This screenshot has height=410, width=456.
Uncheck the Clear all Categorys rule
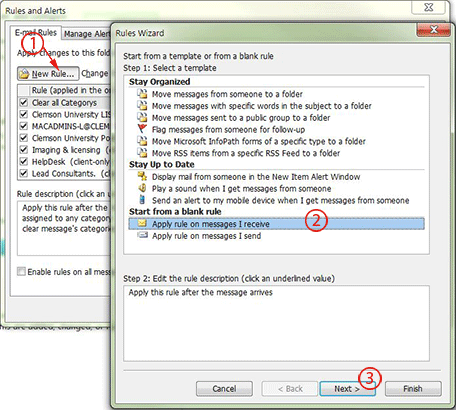24,102
